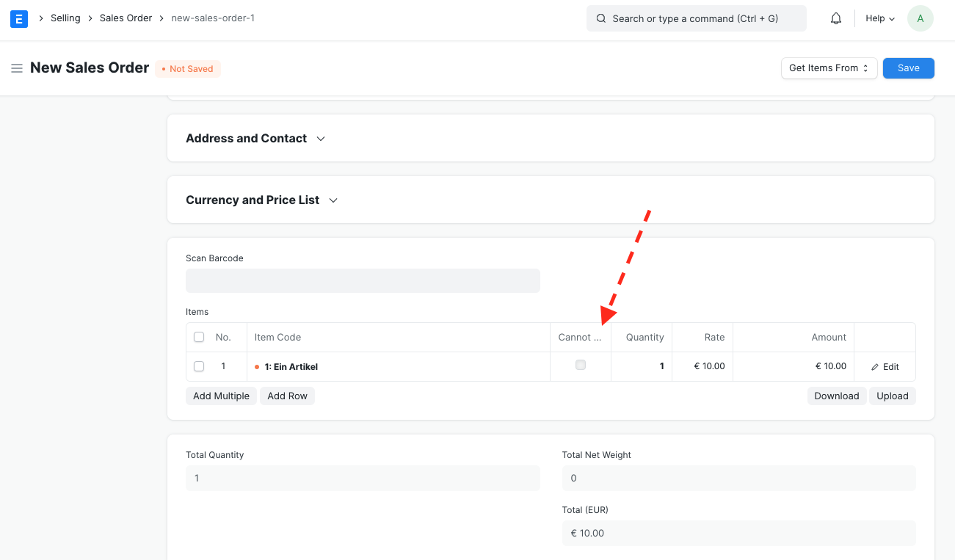Click the ERPNext home logo icon

click(x=19, y=18)
